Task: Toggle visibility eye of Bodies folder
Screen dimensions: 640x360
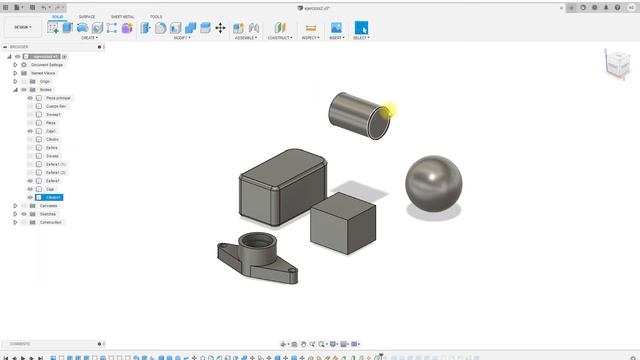Action: point(24,89)
